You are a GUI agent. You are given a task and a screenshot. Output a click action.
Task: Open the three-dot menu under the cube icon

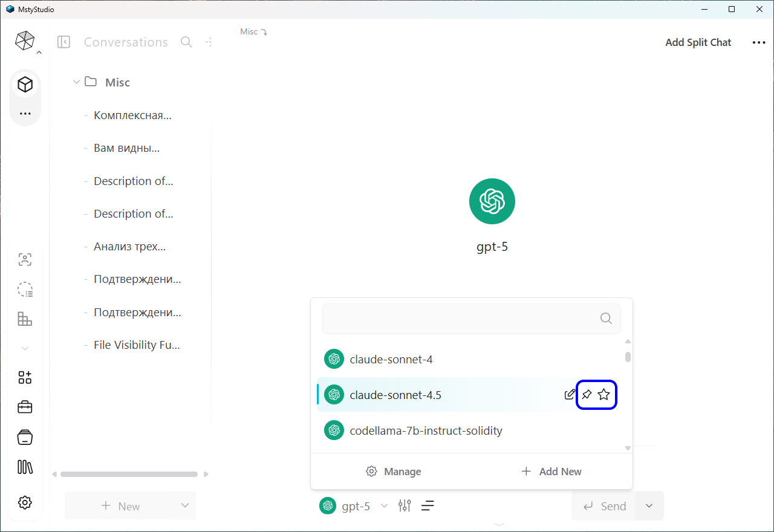(x=25, y=114)
